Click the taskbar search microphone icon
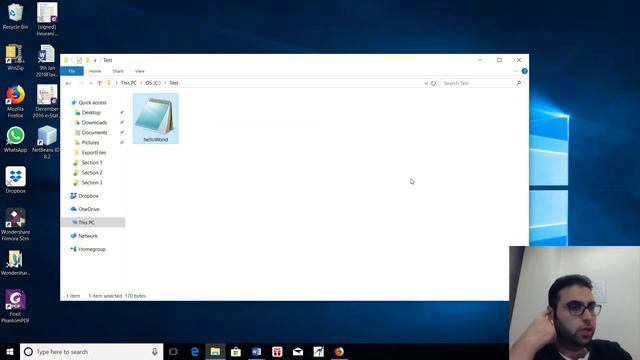The width and height of the screenshot is (640, 360). point(155,352)
